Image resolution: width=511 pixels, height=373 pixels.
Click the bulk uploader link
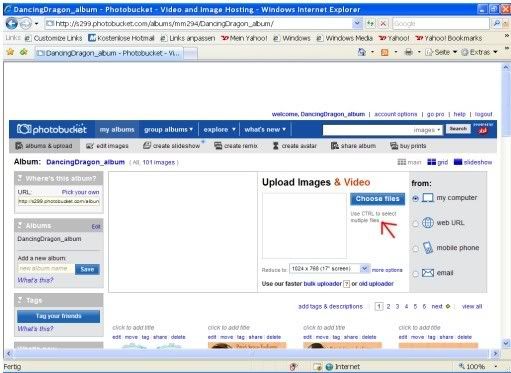[322, 284]
